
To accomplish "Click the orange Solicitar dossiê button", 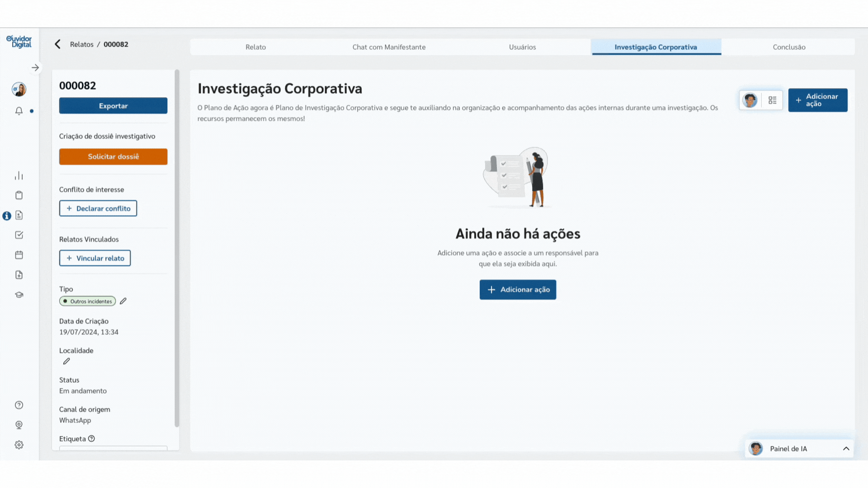I will coord(113,156).
